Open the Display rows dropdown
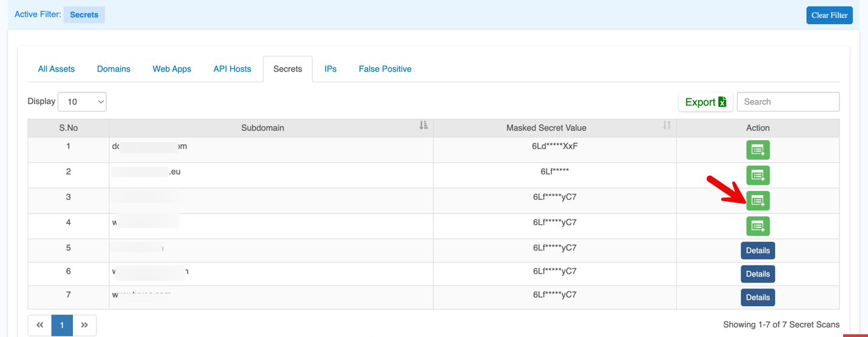The height and width of the screenshot is (337, 868). pos(82,102)
